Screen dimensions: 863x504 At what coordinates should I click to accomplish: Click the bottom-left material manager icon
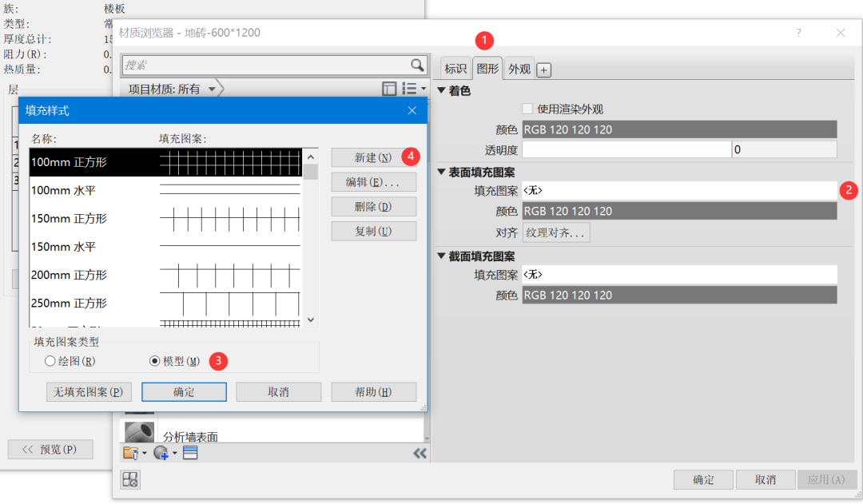coord(130,479)
